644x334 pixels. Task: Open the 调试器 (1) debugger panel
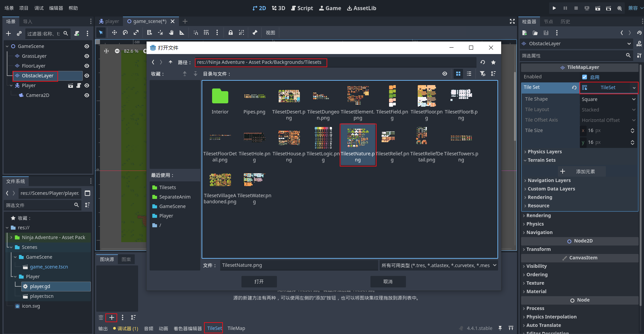[x=126, y=328]
